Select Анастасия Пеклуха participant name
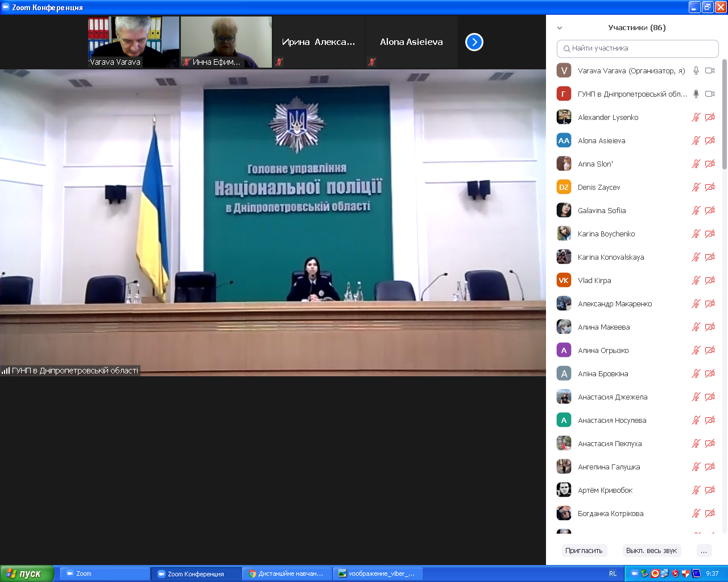The height and width of the screenshot is (582, 728). [610, 443]
